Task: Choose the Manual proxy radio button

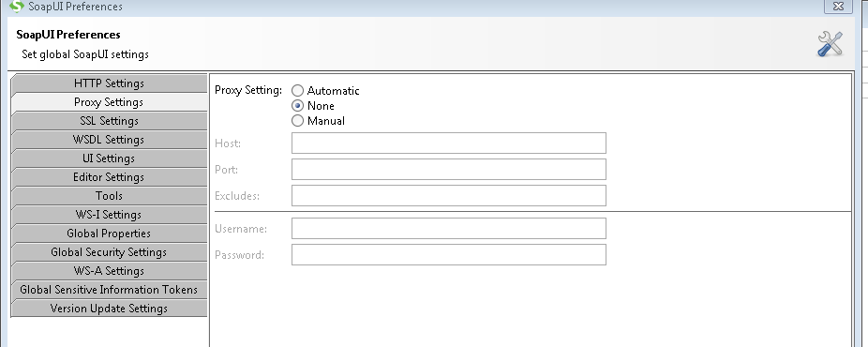Action: pyautogui.click(x=298, y=121)
